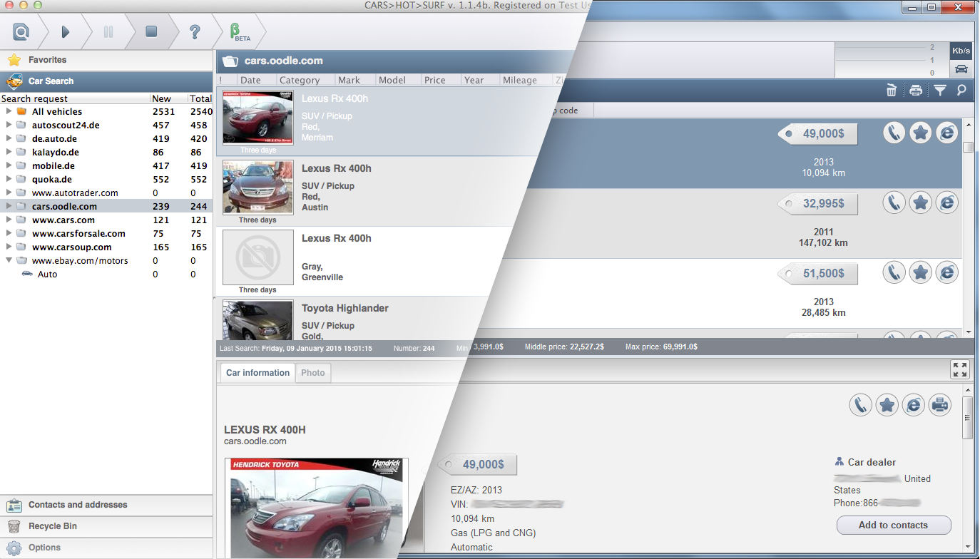Sort list by Model column
Viewport: 980px width, 559px height.
(398, 81)
